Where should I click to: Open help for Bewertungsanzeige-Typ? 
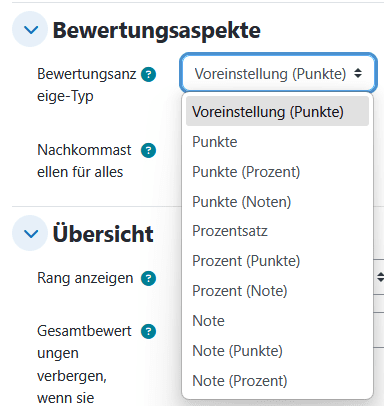(148, 74)
